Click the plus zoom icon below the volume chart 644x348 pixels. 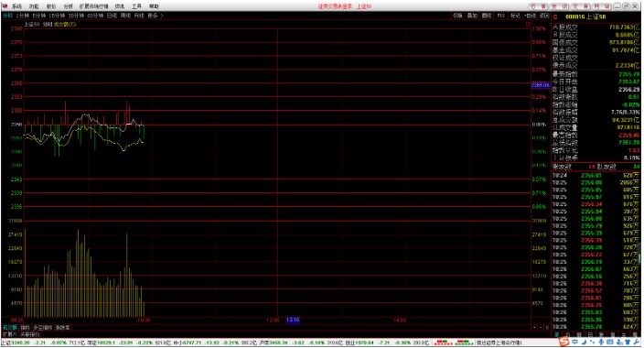535,328
